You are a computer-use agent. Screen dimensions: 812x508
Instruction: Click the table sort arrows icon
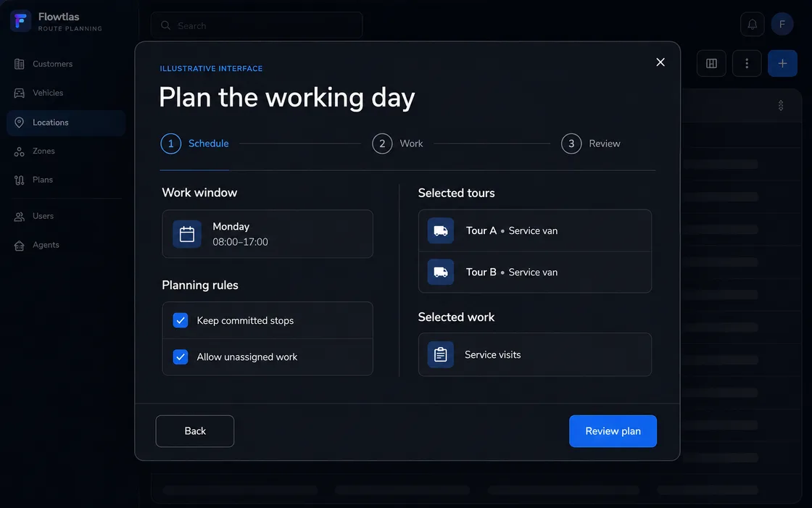[780, 106]
